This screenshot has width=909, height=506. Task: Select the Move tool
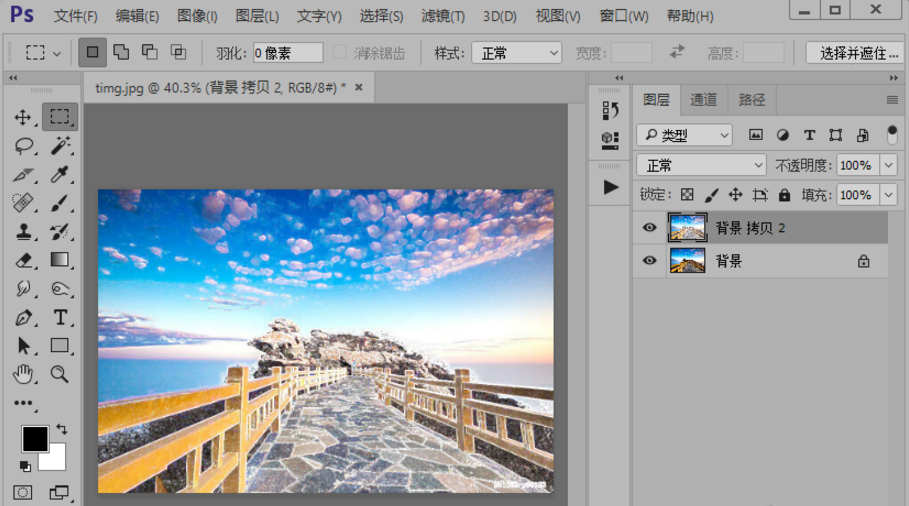[x=23, y=117]
